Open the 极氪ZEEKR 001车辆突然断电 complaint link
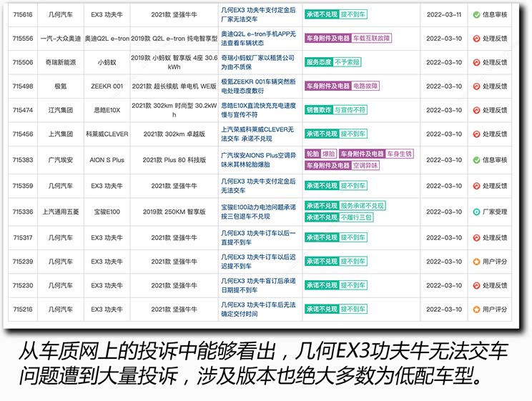This screenshot has height=401, width=532. tap(258, 86)
